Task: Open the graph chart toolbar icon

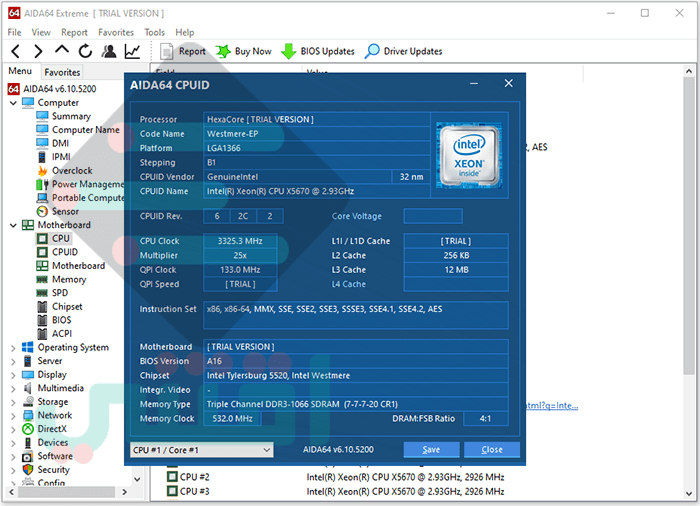Action: [x=132, y=51]
